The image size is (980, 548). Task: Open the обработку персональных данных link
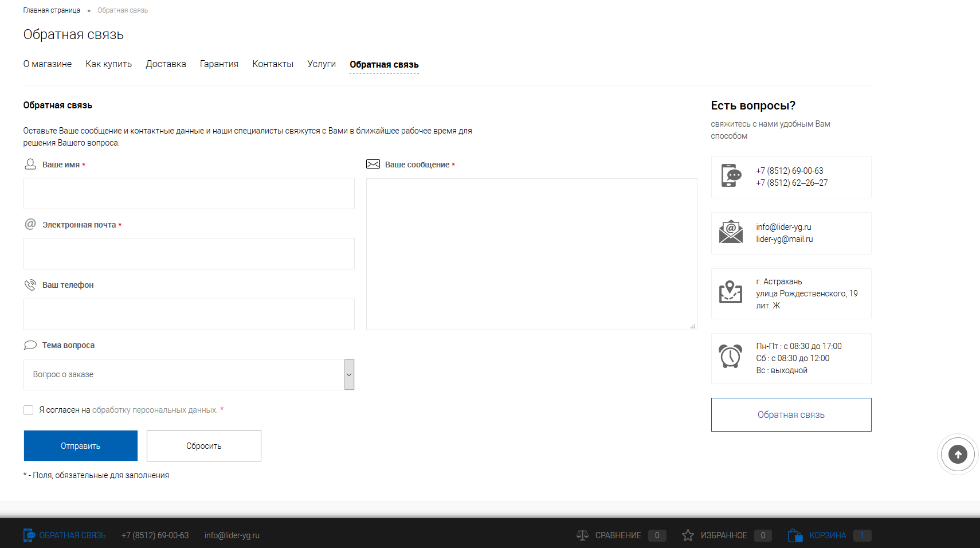point(155,410)
